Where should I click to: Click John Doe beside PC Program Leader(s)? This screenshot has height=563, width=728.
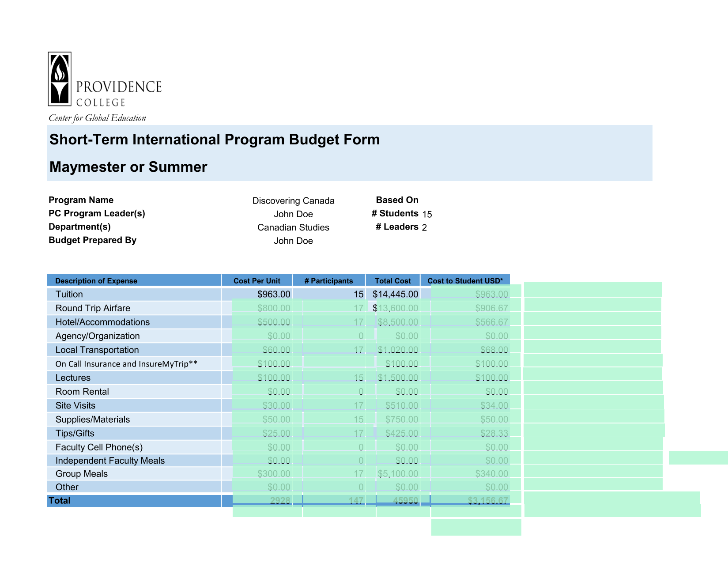[x=293, y=214]
